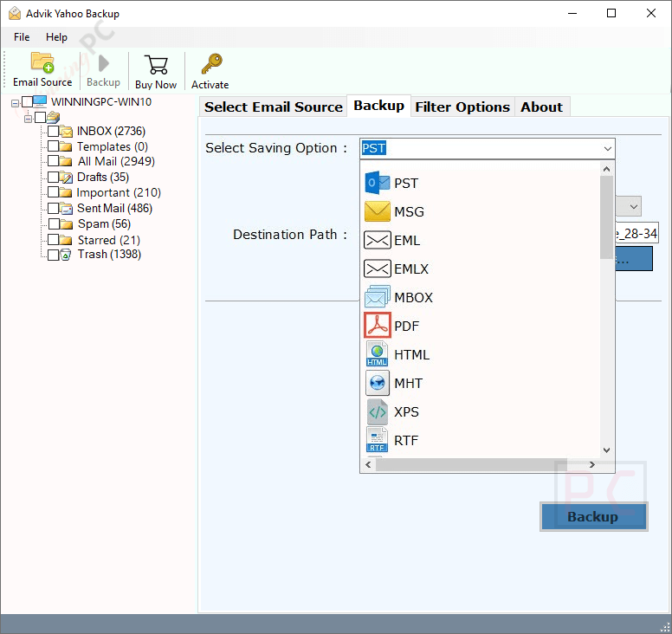This screenshot has width=672, height=634.
Task: Select the Trash (1398) folder label
Action: pyautogui.click(x=109, y=255)
